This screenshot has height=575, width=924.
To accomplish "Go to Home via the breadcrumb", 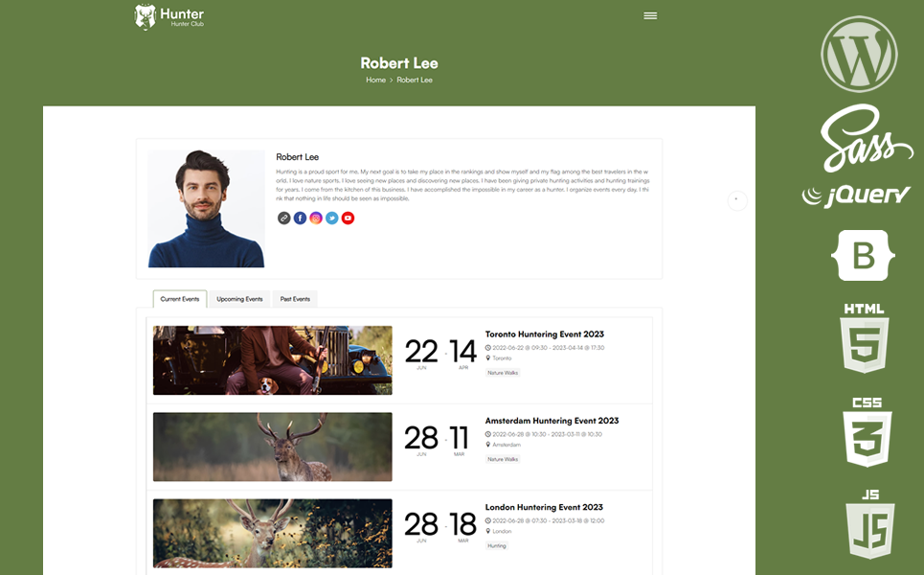I will 375,80.
